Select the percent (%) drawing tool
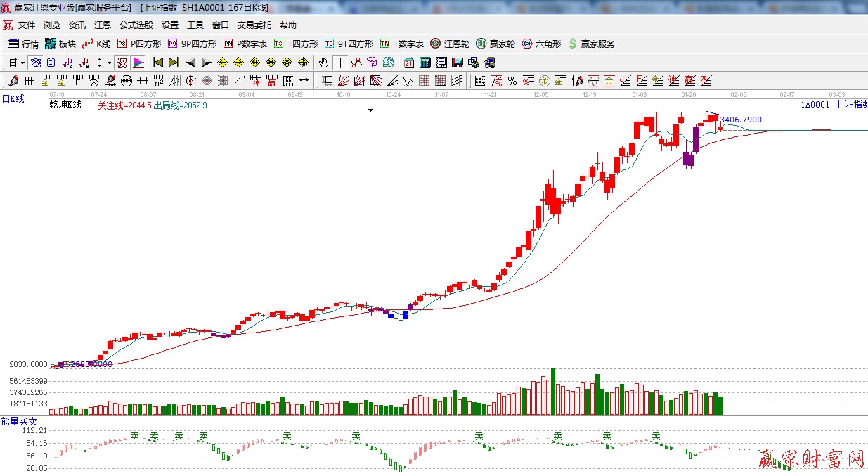 (512, 81)
